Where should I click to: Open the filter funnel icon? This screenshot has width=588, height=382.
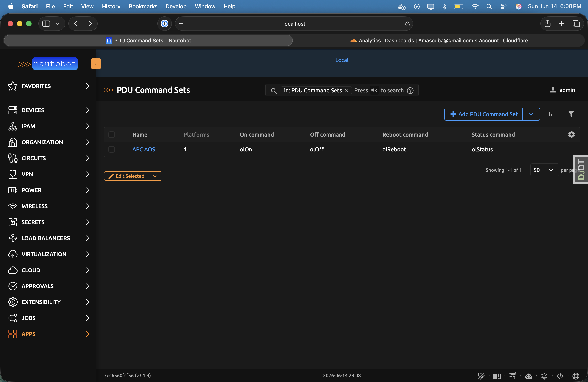click(x=571, y=114)
